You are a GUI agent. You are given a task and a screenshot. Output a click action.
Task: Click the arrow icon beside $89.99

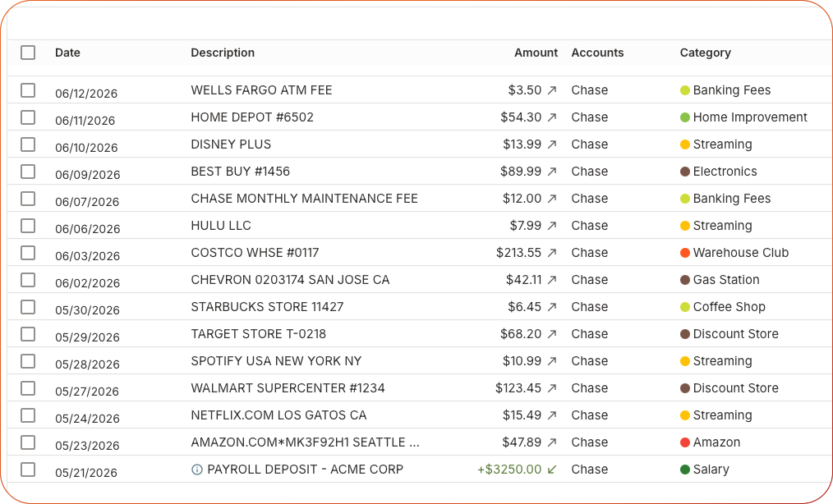[552, 172]
